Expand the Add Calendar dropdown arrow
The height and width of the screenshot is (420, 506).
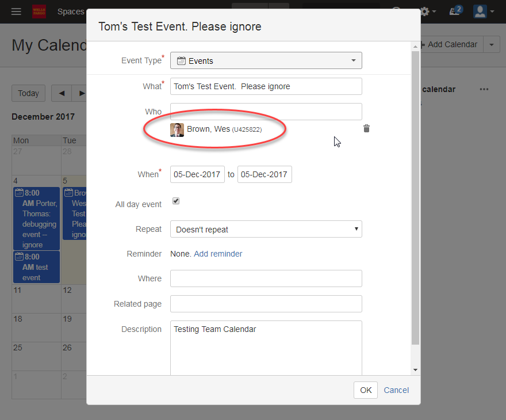pyautogui.click(x=492, y=44)
